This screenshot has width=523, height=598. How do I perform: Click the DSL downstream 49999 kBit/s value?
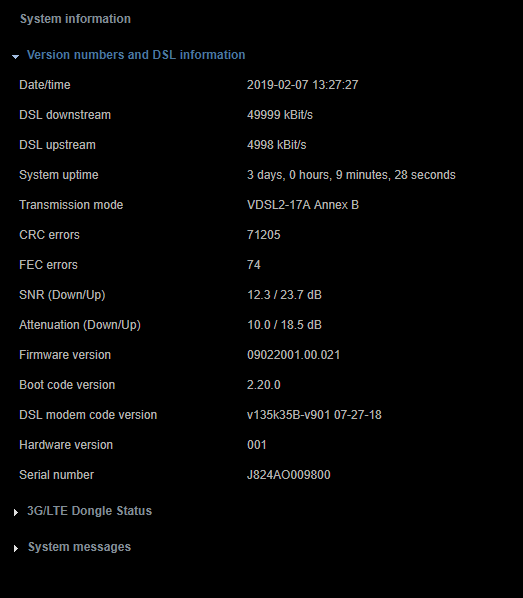coord(280,115)
